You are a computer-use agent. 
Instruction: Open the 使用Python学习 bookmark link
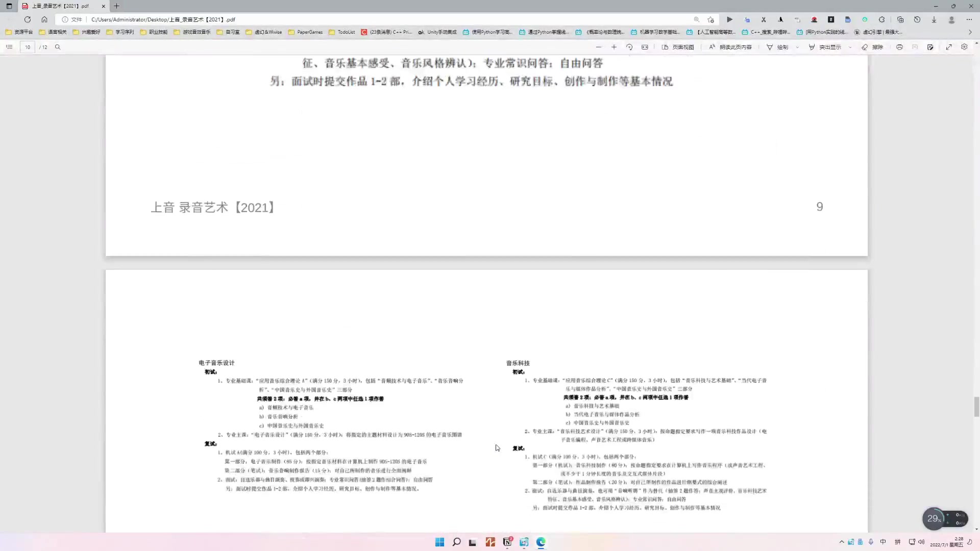[487, 32]
